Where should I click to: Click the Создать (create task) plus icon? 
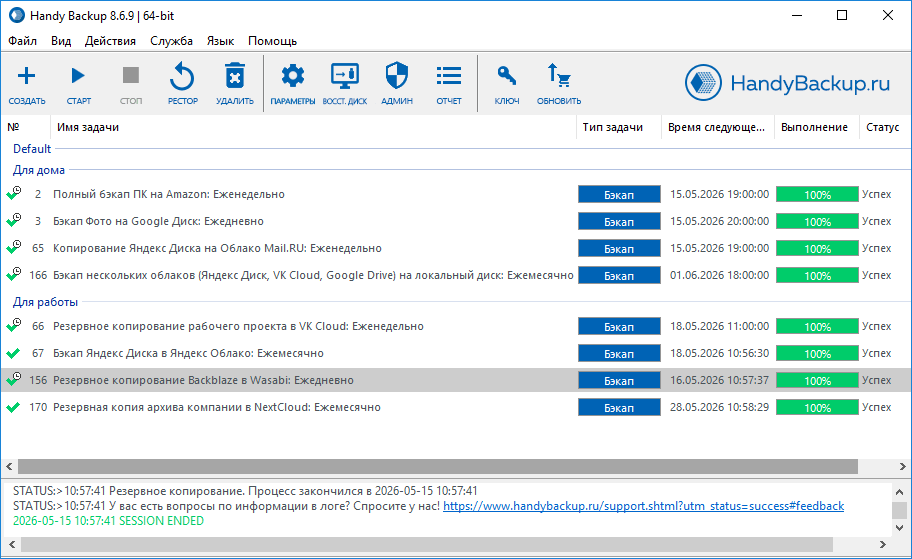pos(26,76)
